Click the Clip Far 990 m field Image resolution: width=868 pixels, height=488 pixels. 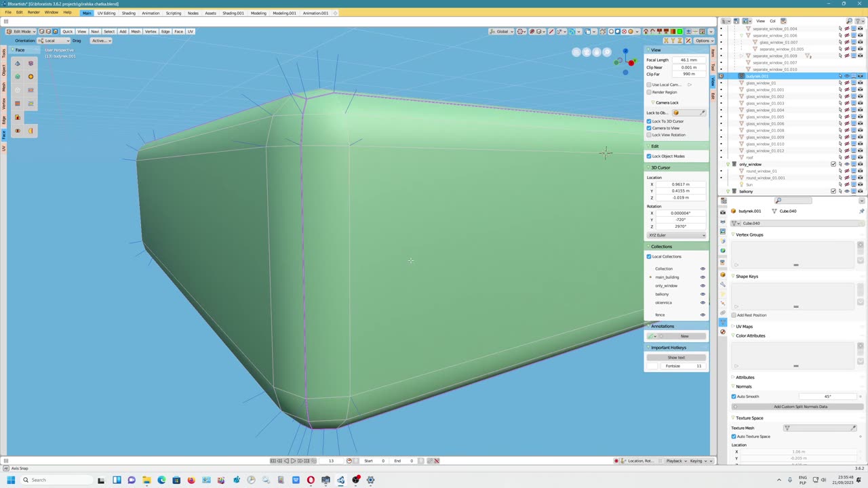click(x=689, y=74)
